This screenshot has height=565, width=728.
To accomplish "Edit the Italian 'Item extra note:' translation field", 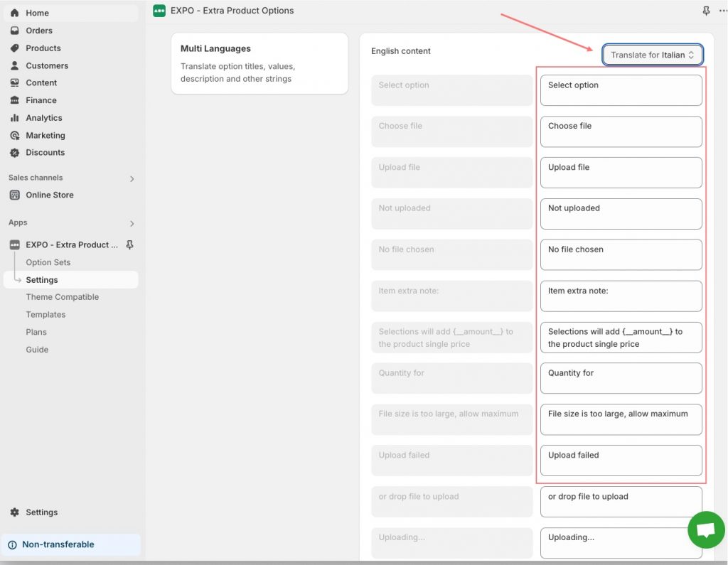I will (x=621, y=296).
